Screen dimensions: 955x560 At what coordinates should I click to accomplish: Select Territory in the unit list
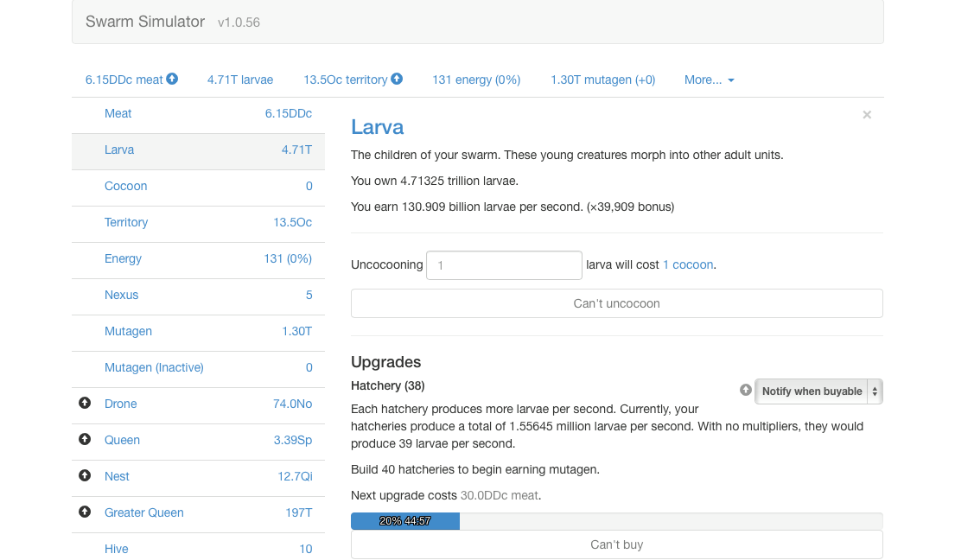tap(198, 223)
